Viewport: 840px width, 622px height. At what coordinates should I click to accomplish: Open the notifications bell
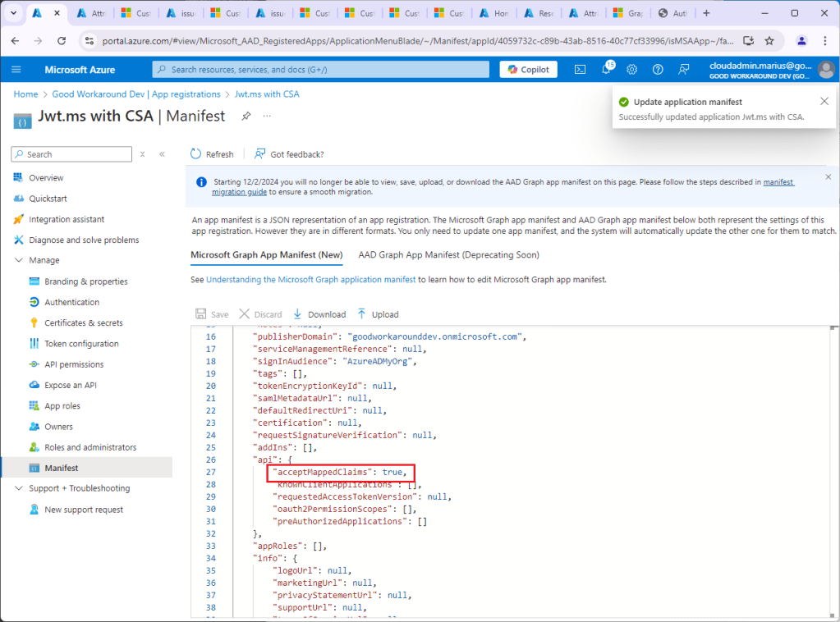[606, 70]
